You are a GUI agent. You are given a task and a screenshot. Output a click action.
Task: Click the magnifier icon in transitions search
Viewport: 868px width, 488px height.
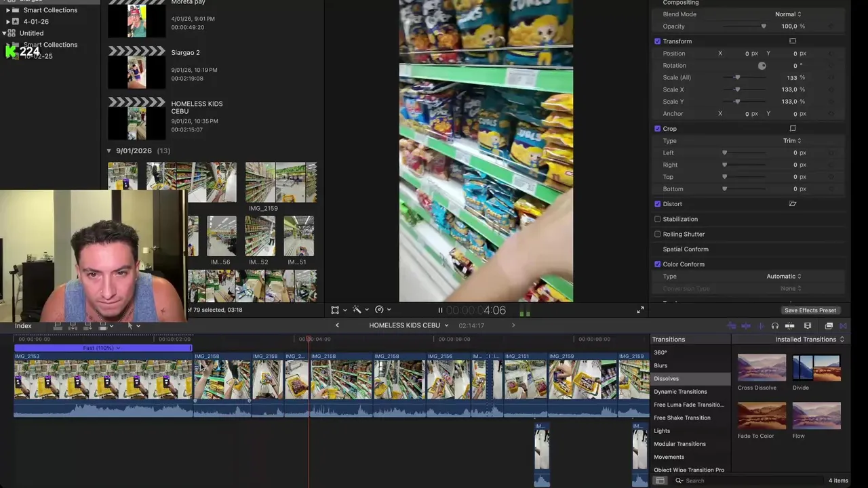click(679, 481)
